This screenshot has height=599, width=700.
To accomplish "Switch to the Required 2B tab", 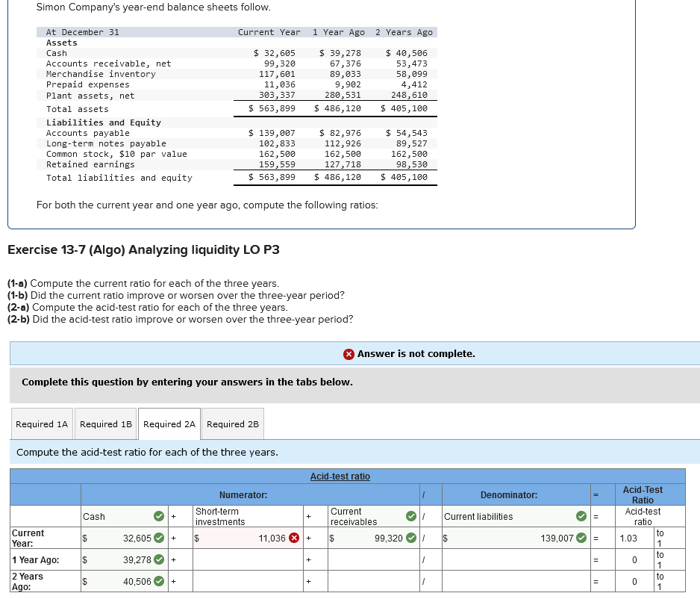I will 233,424.
